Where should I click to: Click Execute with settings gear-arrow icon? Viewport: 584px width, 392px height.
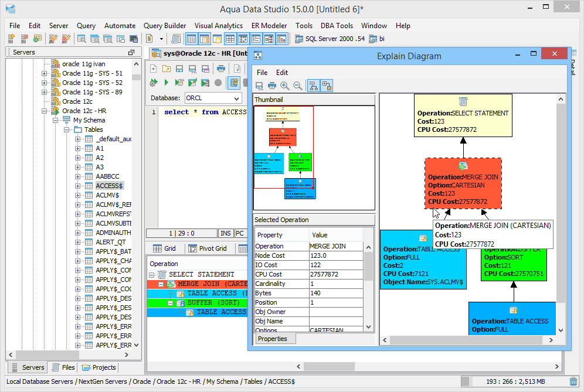pyautogui.click(x=154, y=83)
